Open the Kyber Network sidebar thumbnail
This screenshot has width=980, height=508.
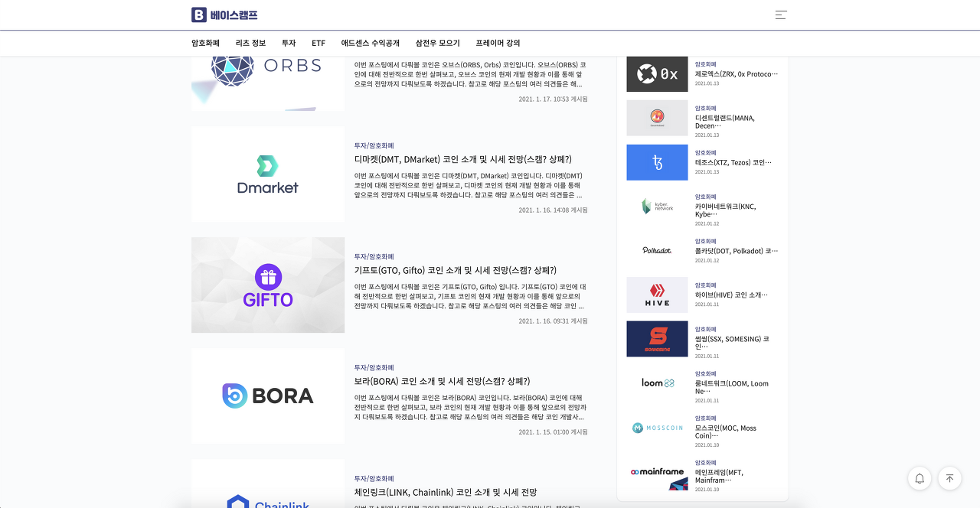(x=657, y=206)
